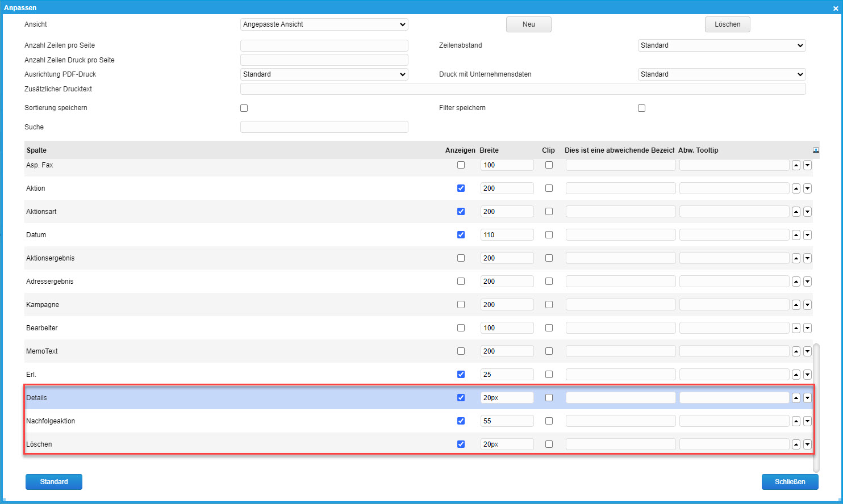Click abweichende Bezeichnung field for Aktion
Viewport: 843px width, 504px height.
(x=621, y=188)
